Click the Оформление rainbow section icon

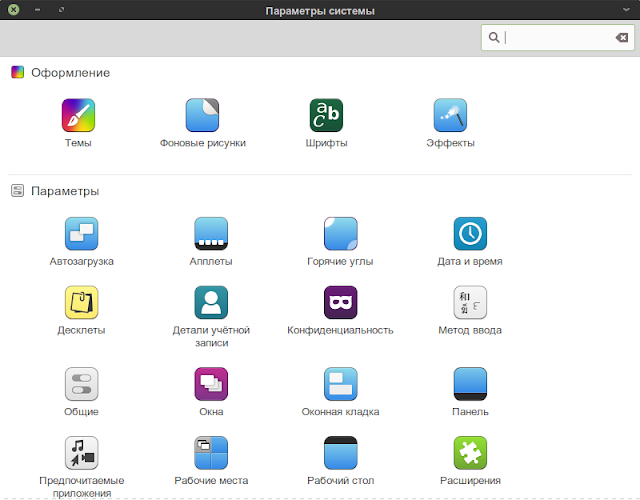click(x=18, y=72)
